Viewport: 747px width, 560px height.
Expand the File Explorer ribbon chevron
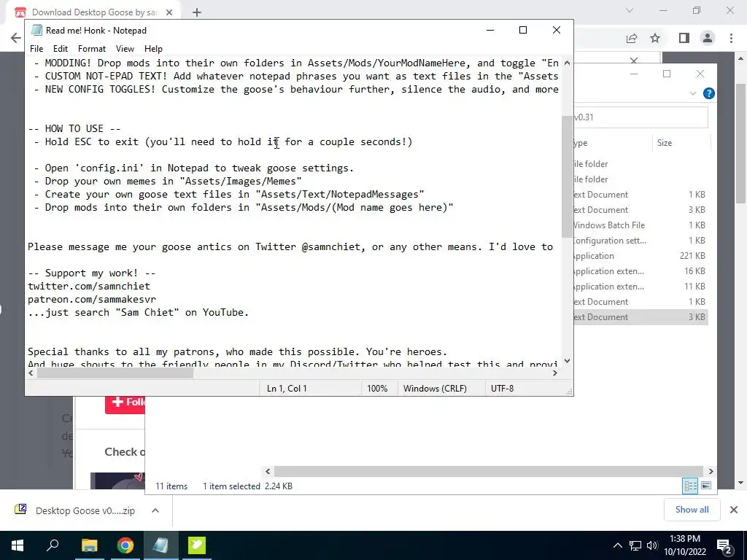[x=693, y=93]
